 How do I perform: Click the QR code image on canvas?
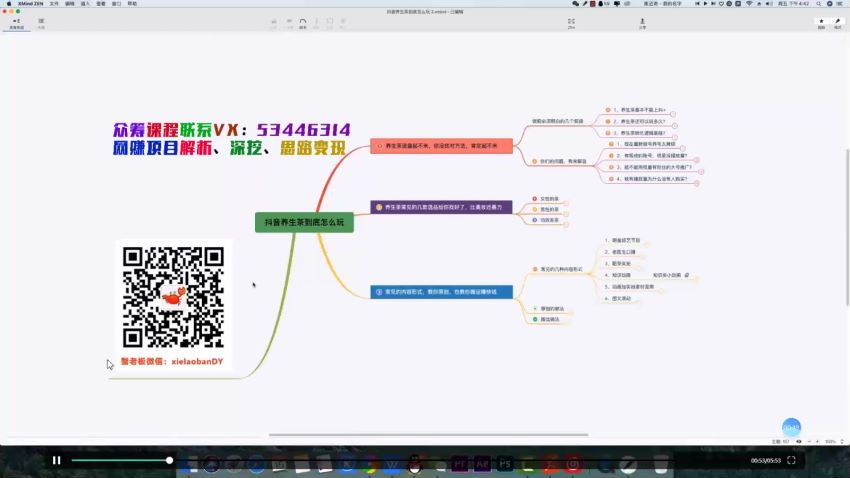[x=173, y=298]
